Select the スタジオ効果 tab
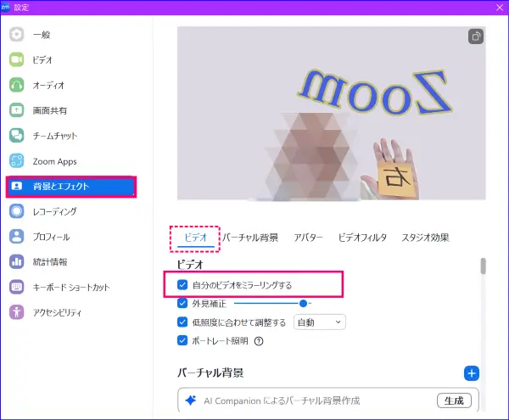This screenshot has height=420, width=509. pos(425,238)
